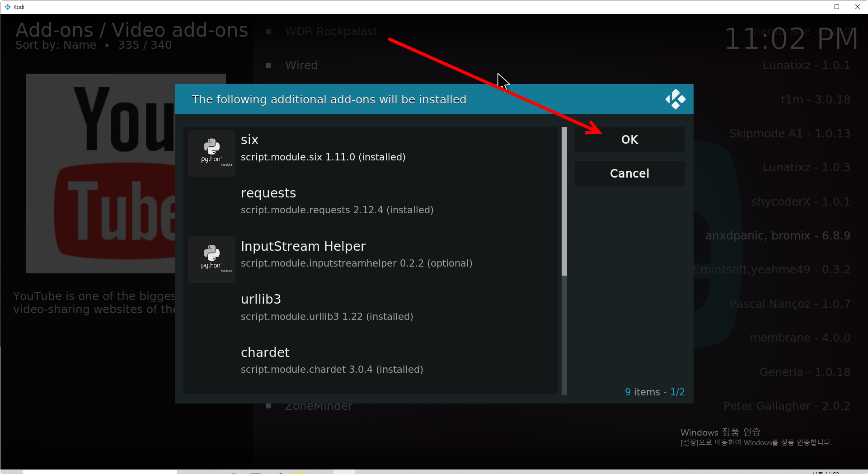Screen dimensions: 868x474
Task: Select the InputStream Helper python icon
Action: click(x=212, y=259)
